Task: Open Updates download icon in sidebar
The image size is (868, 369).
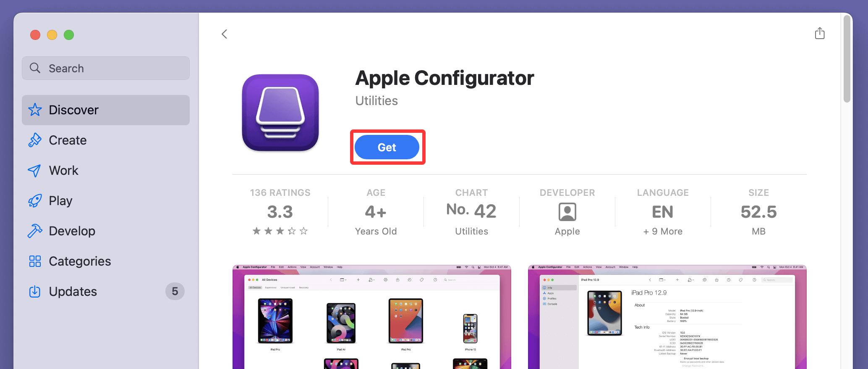Action: (x=35, y=292)
